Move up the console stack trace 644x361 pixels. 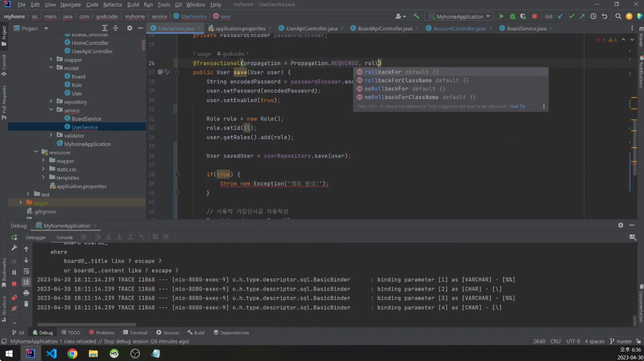[x=26, y=249]
